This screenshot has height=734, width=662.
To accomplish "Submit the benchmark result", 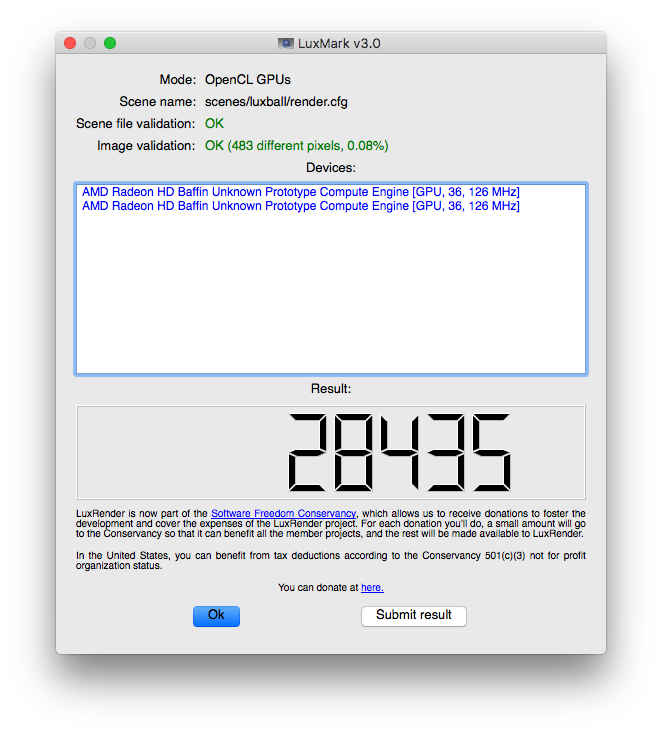I will [414, 616].
